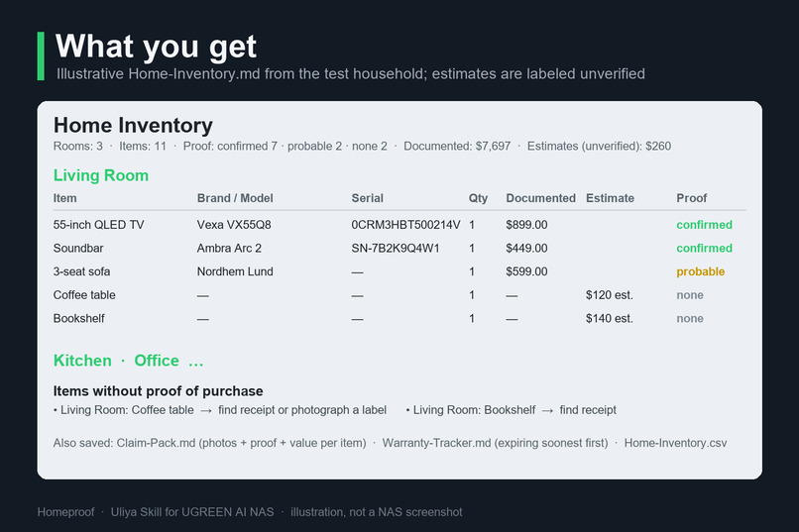
Task: Click the '$140 est.' estimate value
Action: 610,318
